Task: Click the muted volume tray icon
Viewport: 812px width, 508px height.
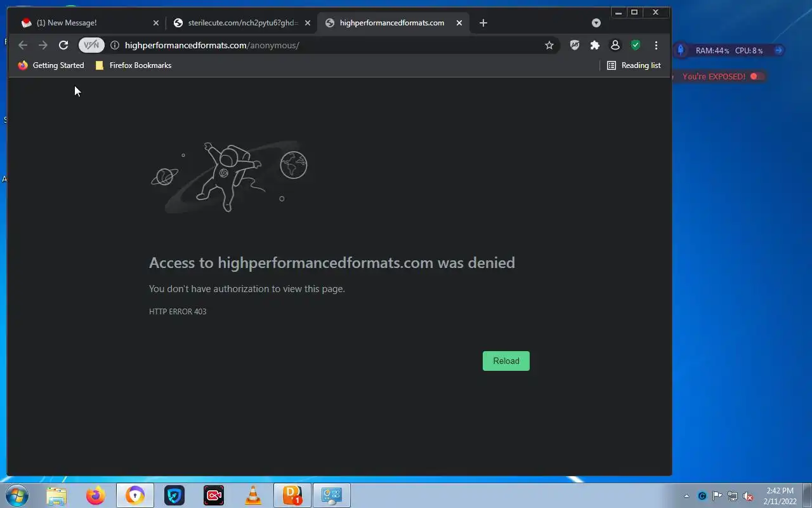Action: point(748,496)
